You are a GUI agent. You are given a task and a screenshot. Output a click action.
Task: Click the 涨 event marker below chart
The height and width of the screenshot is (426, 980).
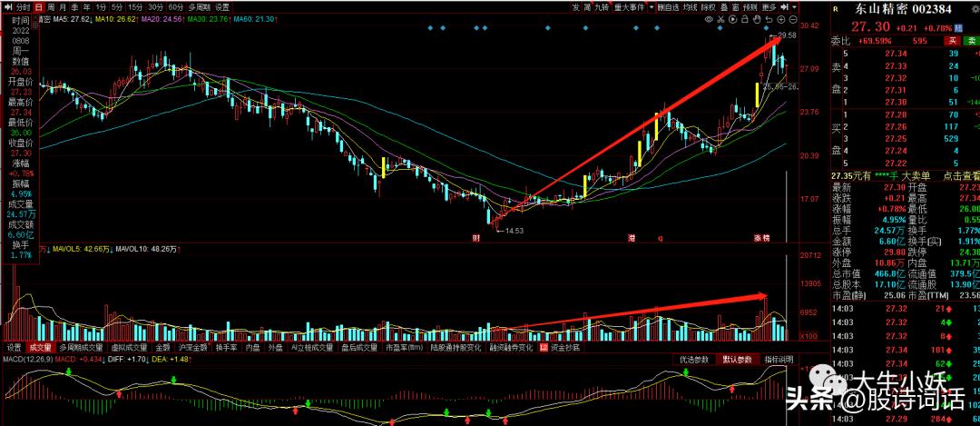click(x=758, y=238)
